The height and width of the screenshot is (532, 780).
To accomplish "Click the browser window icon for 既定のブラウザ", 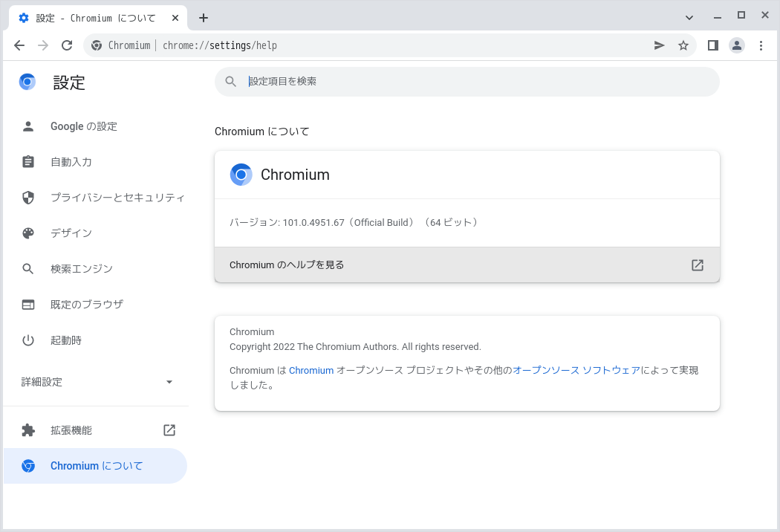I will point(28,305).
